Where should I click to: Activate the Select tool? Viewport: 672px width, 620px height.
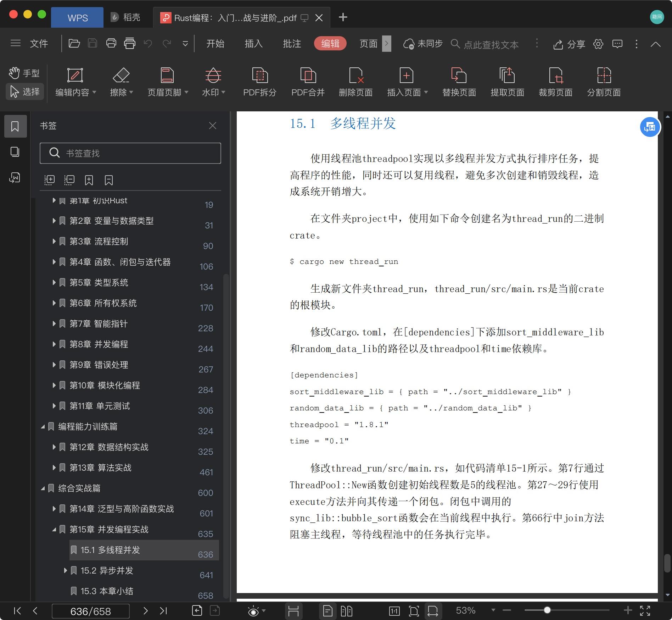coord(25,92)
